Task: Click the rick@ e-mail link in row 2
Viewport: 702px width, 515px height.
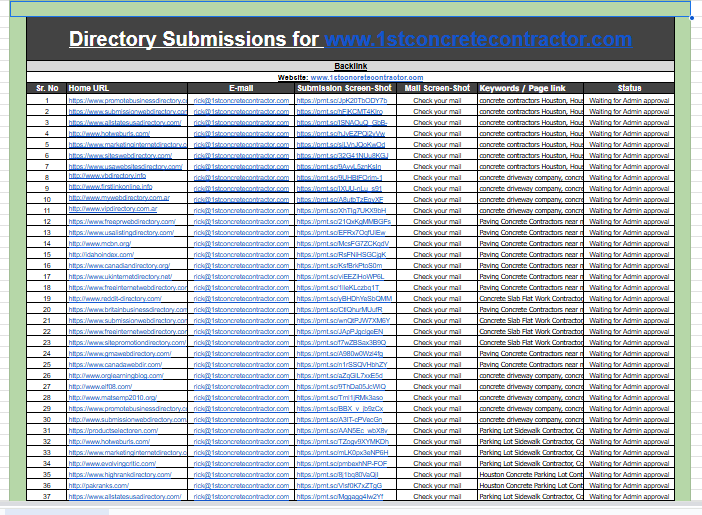Action: coord(241,112)
